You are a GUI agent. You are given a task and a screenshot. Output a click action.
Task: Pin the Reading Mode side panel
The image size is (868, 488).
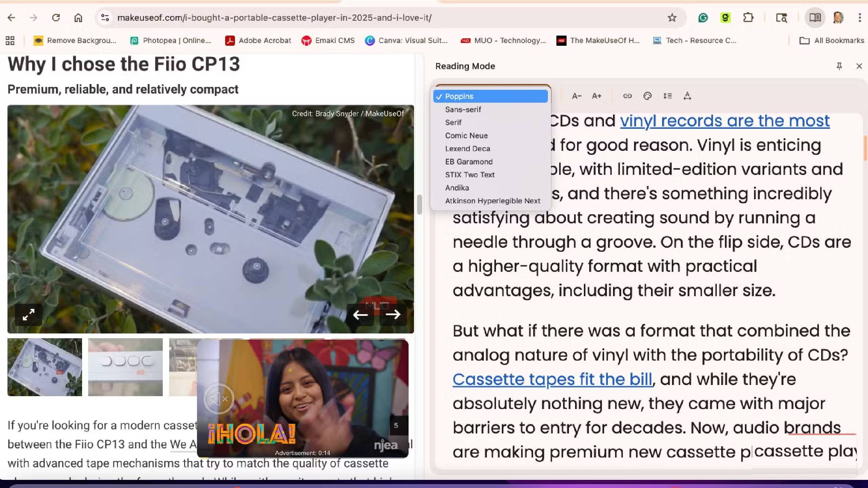839,66
